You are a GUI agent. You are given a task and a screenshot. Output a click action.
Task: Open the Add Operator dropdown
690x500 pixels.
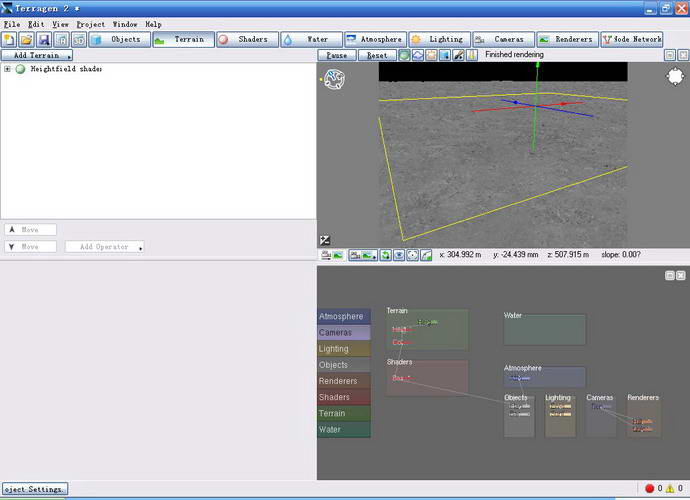105,247
